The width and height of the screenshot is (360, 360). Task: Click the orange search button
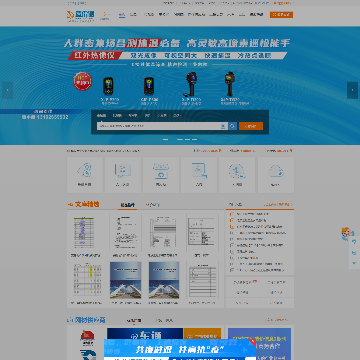tap(251, 126)
